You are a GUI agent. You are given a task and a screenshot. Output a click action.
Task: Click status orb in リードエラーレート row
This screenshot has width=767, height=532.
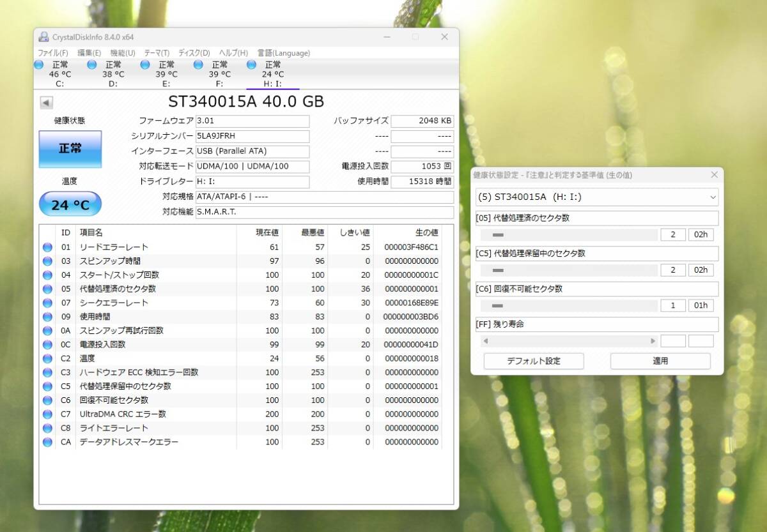pos(47,247)
